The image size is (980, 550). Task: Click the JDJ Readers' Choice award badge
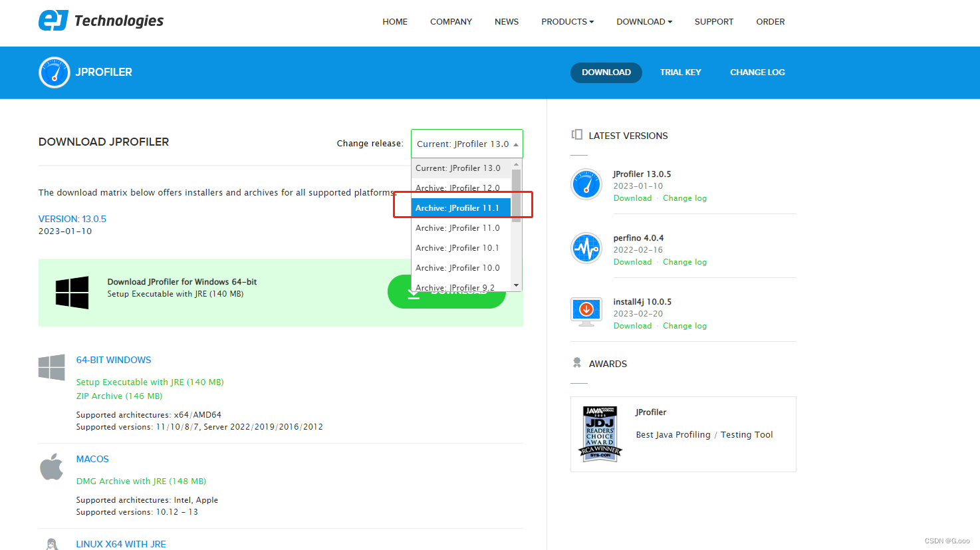[600, 434]
